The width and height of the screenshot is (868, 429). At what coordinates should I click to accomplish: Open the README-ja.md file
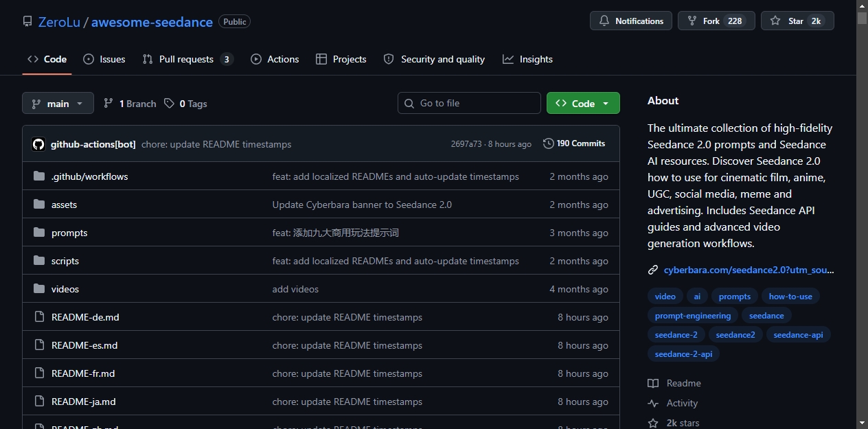tap(84, 402)
